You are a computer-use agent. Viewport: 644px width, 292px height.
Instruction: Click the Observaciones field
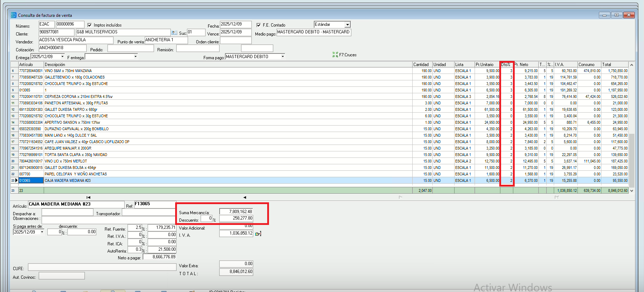[109, 220]
